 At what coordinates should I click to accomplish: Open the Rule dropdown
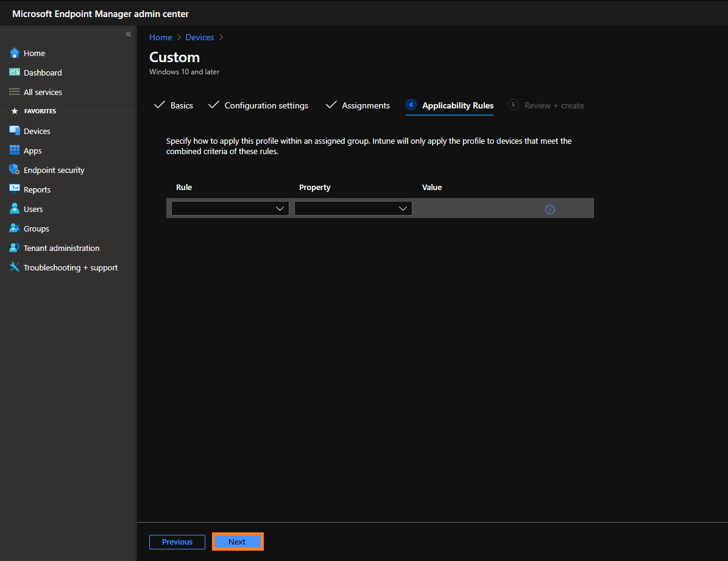coord(230,208)
